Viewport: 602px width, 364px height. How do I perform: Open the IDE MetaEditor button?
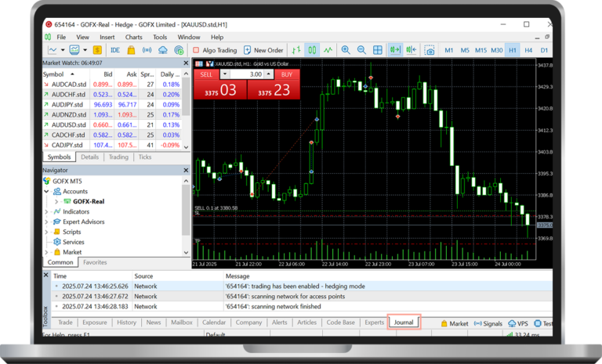pyautogui.click(x=114, y=50)
